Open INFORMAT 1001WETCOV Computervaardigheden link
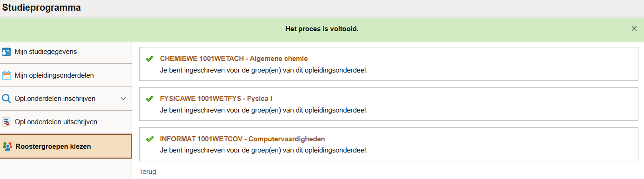 (x=242, y=139)
